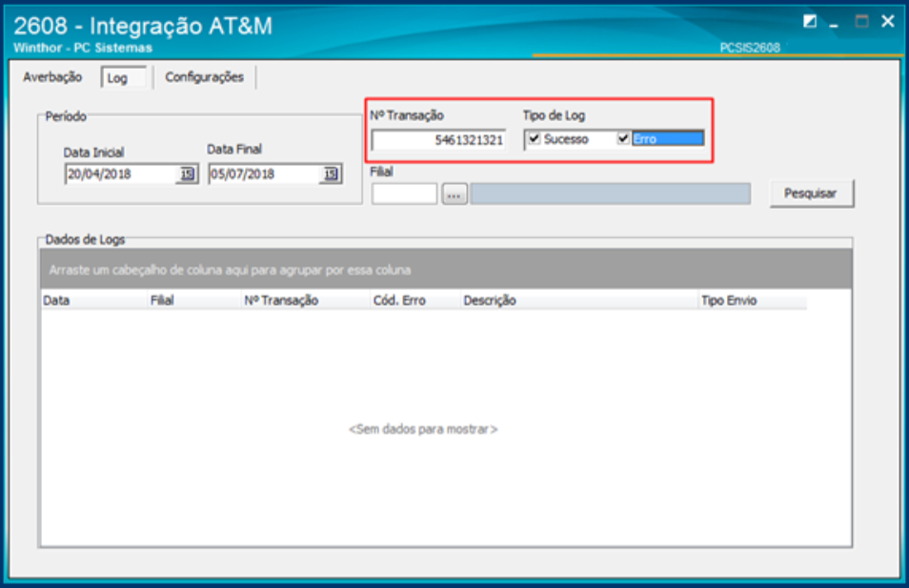Open Filial lookup ellipsis button
The height and width of the screenshot is (588, 909).
pyautogui.click(x=454, y=193)
